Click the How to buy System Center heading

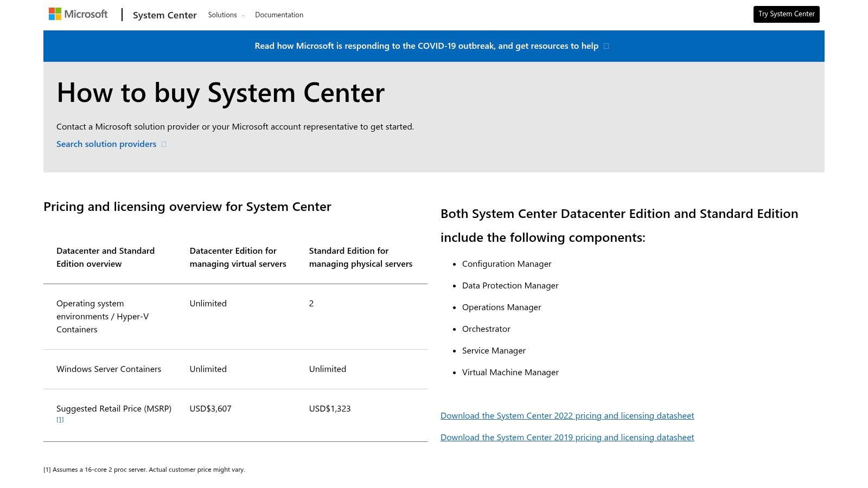tap(221, 93)
